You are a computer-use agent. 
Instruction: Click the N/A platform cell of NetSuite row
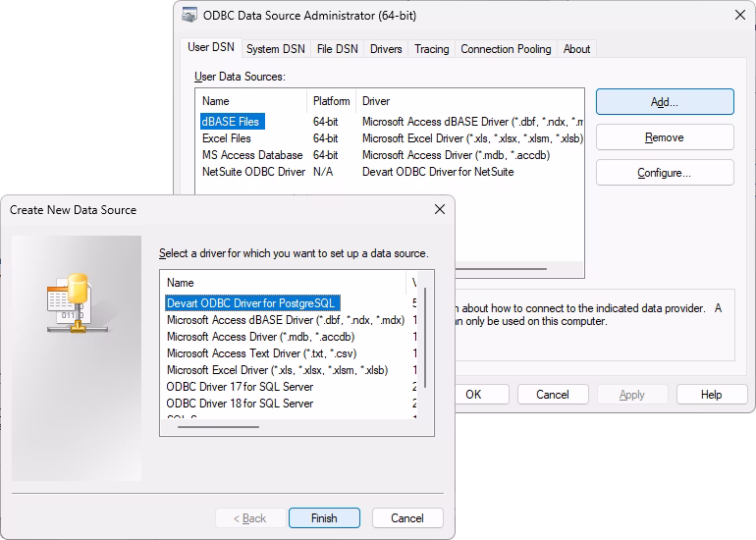point(323,172)
